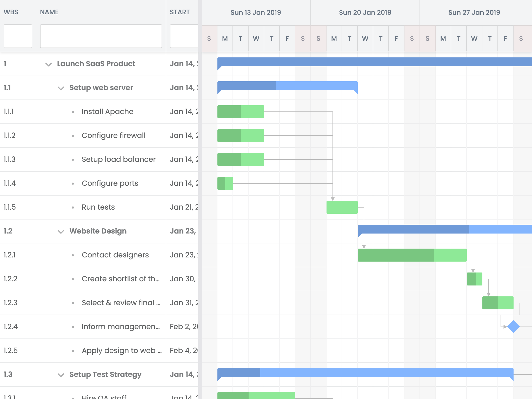The width and height of the screenshot is (532, 399).
Task: Click the Sun 20 Jan 2019 week header
Action: [x=365, y=12]
